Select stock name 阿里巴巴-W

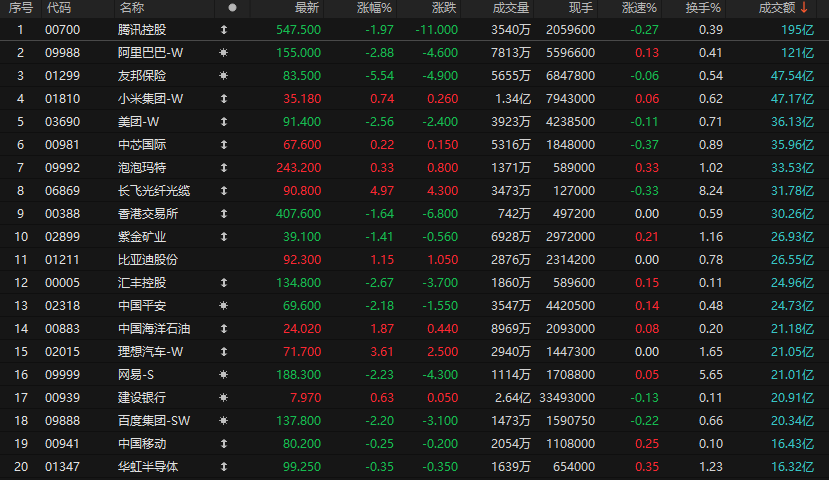(150, 53)
